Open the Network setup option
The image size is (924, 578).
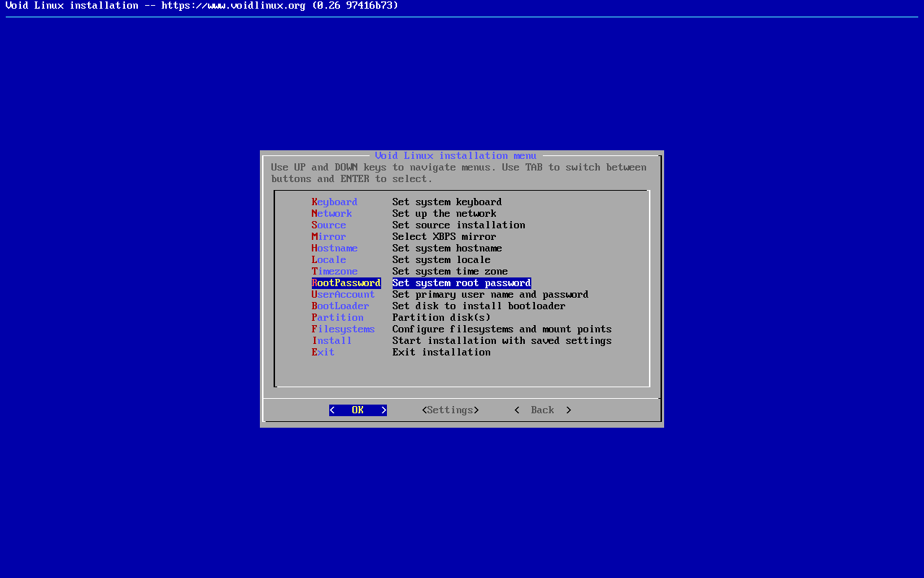(x=332, y=214)
